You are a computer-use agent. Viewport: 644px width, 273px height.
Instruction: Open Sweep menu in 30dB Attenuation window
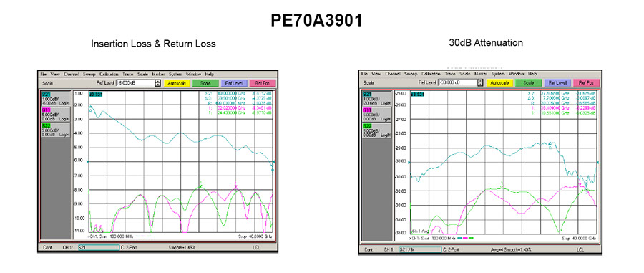tap(411, 74)
